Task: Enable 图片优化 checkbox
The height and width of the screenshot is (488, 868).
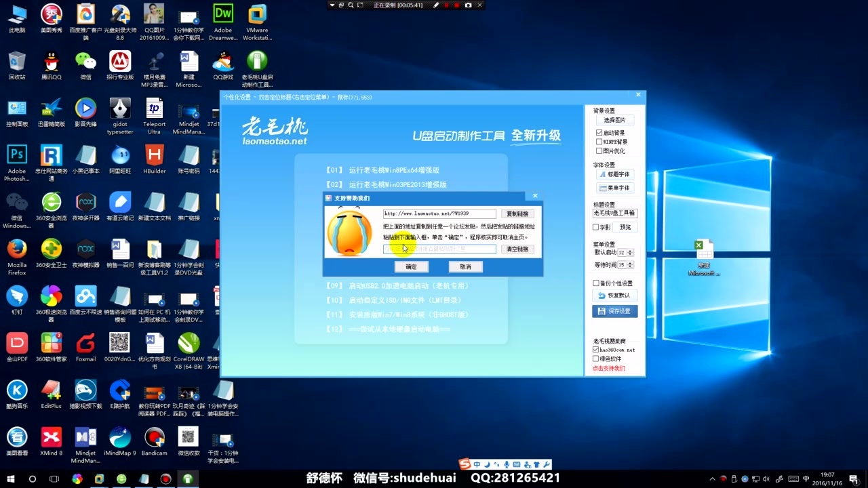Action: [x=599, y=150]
